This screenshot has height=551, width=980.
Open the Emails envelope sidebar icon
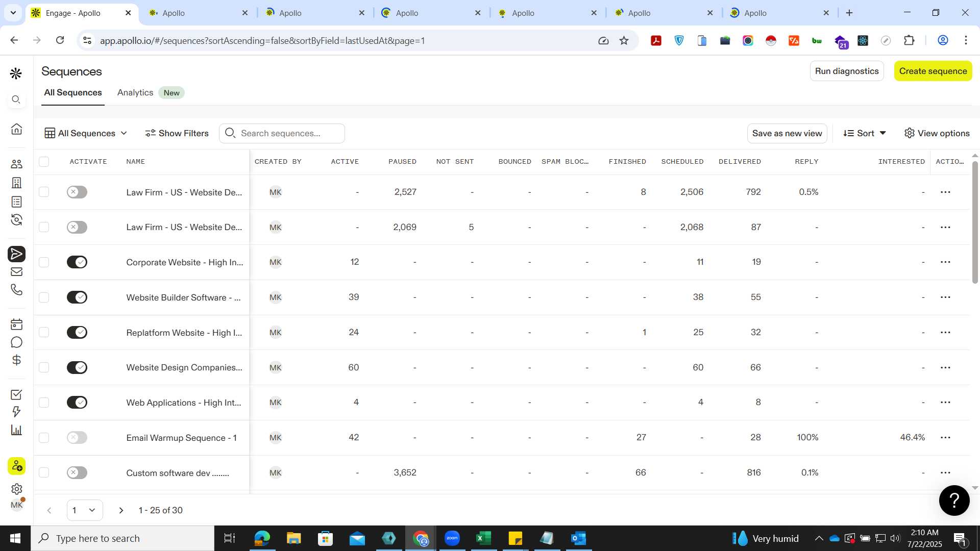pos(16,272)
